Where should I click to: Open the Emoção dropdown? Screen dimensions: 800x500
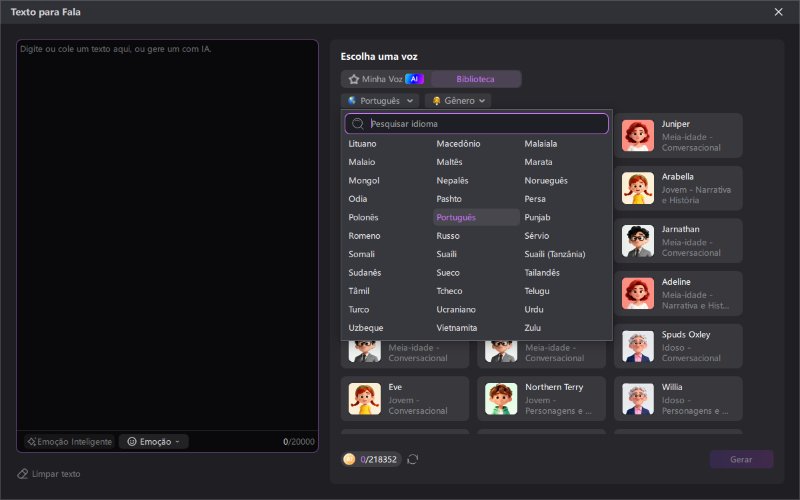coord(154,441)
